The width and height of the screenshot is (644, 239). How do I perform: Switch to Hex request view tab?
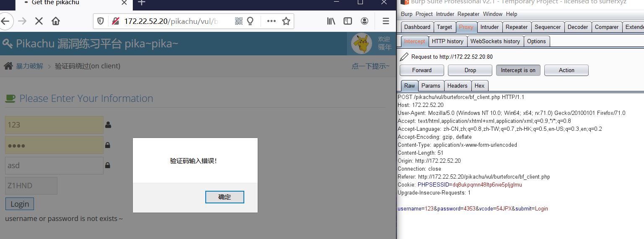tap(479, 86)
